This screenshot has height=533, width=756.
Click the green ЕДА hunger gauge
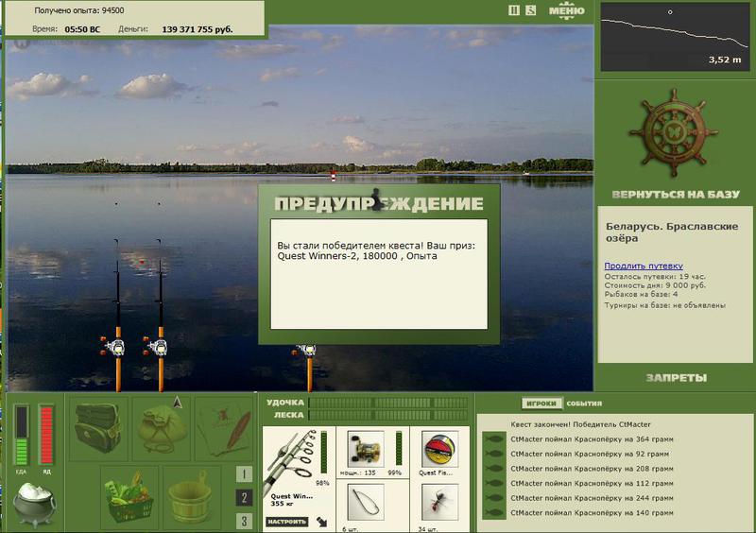(22, 436)
